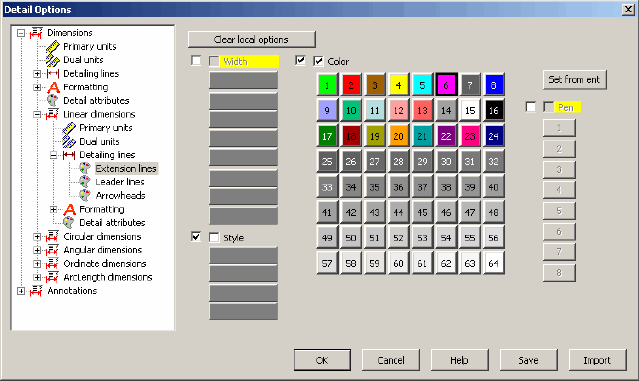
Task: Click the Dual units icon under Linear dimensions
Action: click(69, 141)
